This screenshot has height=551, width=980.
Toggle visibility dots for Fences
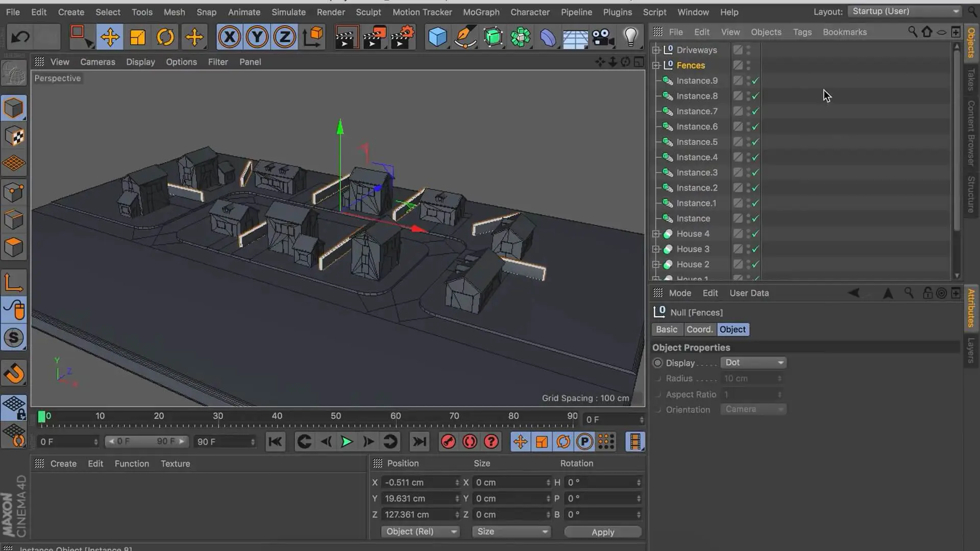click(x=748, y=65)
